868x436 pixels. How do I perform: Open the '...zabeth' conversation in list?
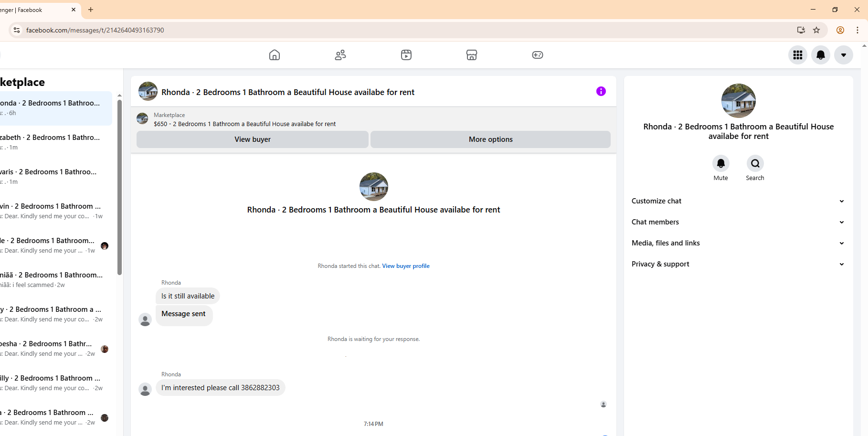point(56,142)
